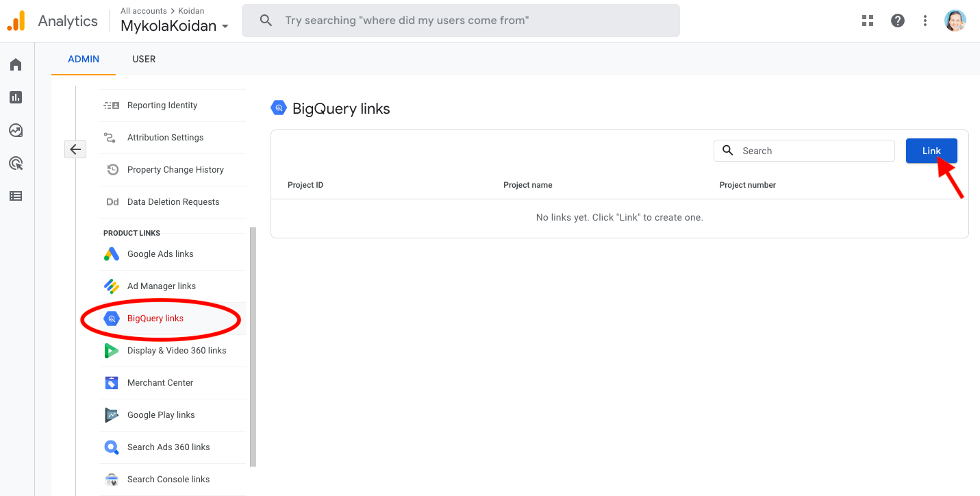The height and width of the screenshot is (496, 980).
Task: Switch to the ADMIN tab
Action: (84, 59)
